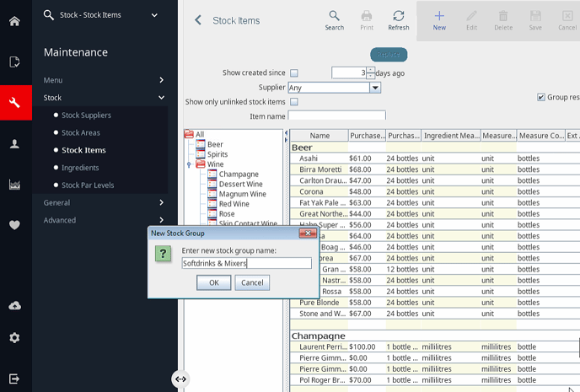
Task: Click Cancel in New Stock Group dialog
Action: (x=252, y=282)
